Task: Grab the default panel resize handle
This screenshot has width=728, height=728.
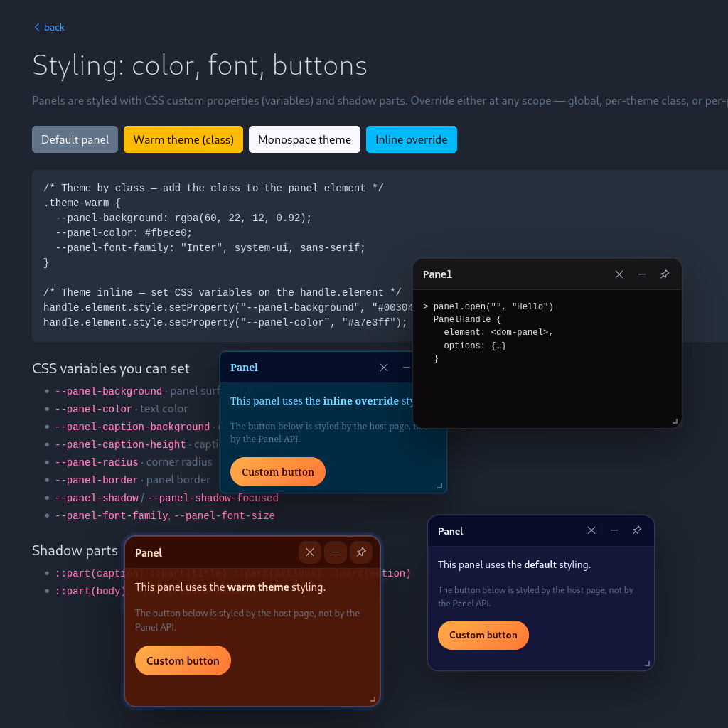Action: [x=647, y=664]
